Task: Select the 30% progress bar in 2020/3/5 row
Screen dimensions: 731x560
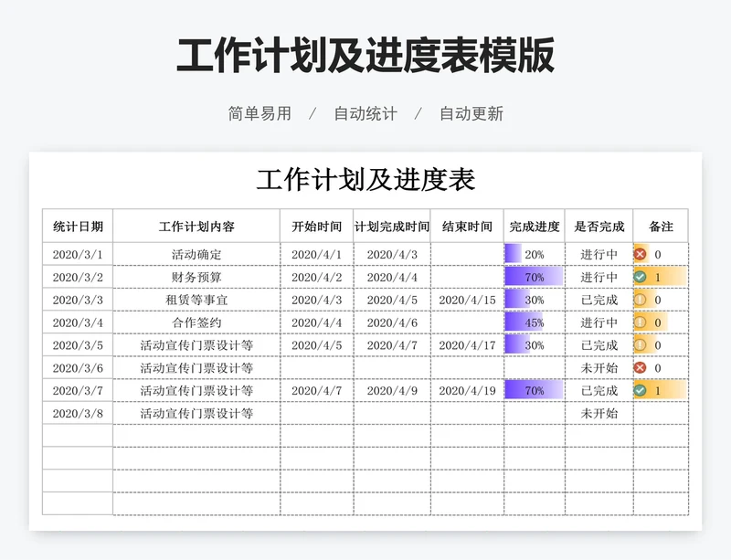Action: point(517,345)
